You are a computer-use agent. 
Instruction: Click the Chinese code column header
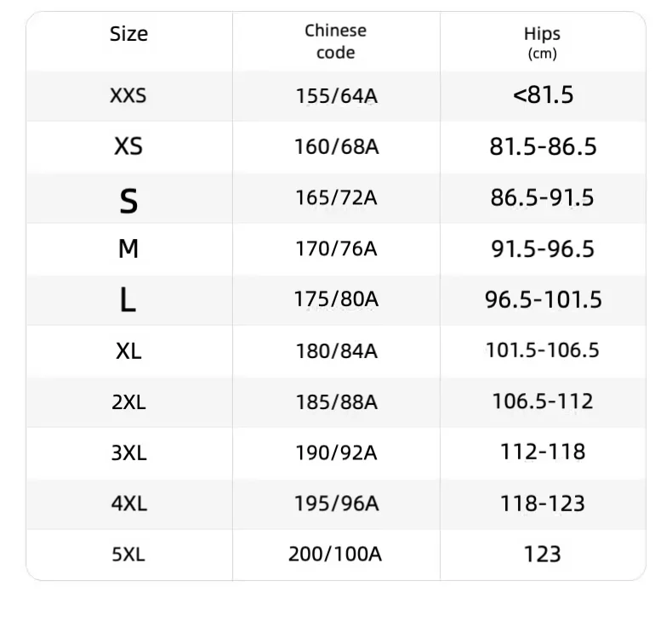pos(335,42)
